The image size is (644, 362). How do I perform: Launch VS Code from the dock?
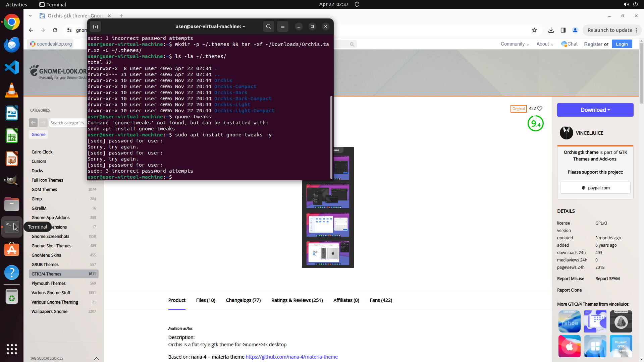tap(12, 67)
